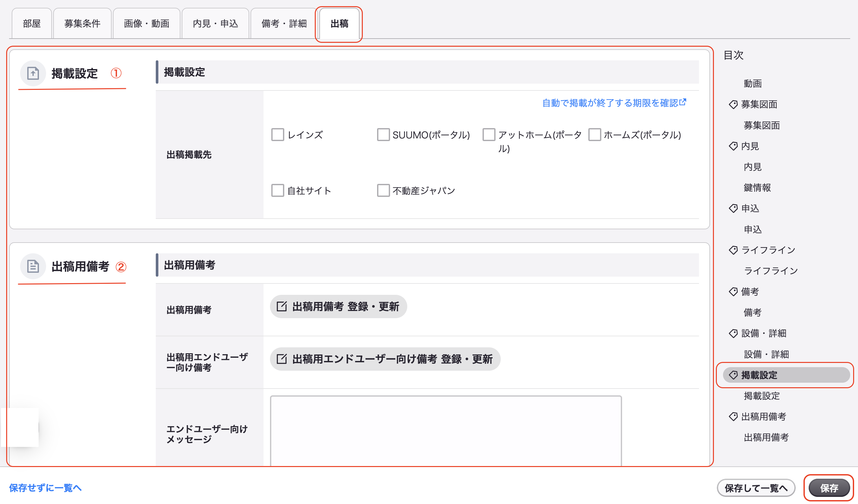Select 掲載設定 sub-item in 目次
Screen dimensions: 858x504
tap(762, 396)
